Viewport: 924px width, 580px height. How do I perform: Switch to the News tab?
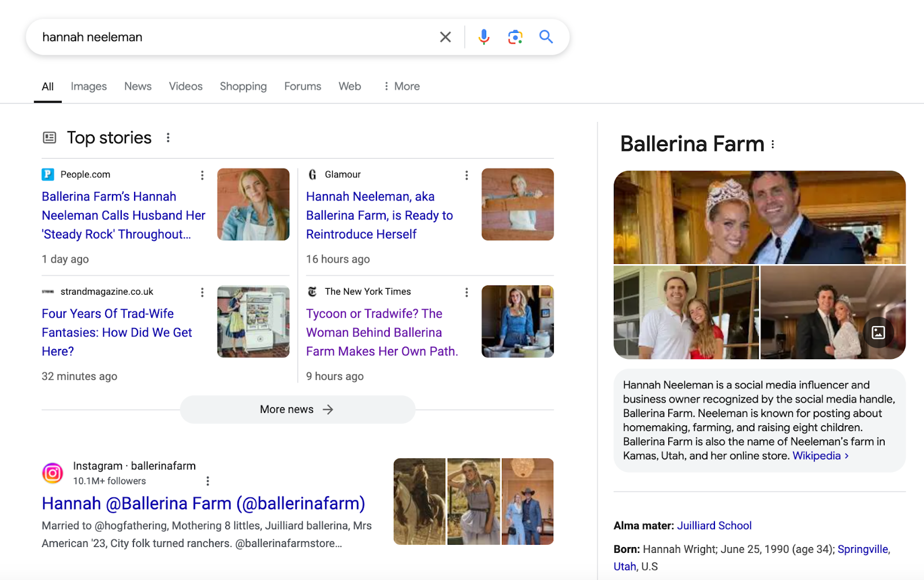coord(138,86)
